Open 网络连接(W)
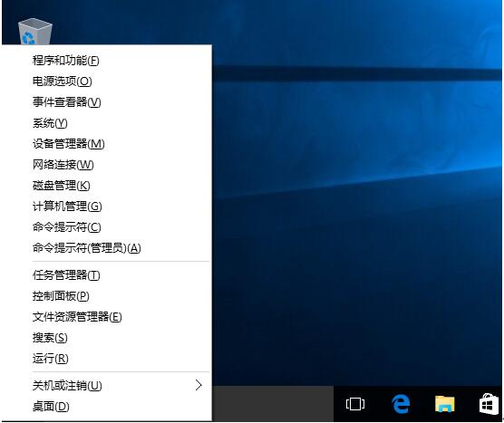The image size is (504, 423). 106,165
